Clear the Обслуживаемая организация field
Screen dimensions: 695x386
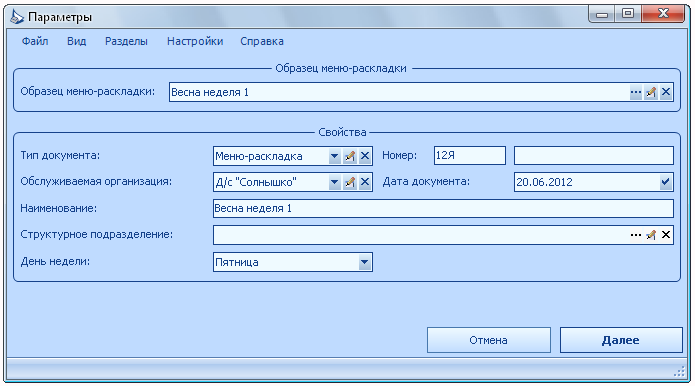tap(365, 182)
